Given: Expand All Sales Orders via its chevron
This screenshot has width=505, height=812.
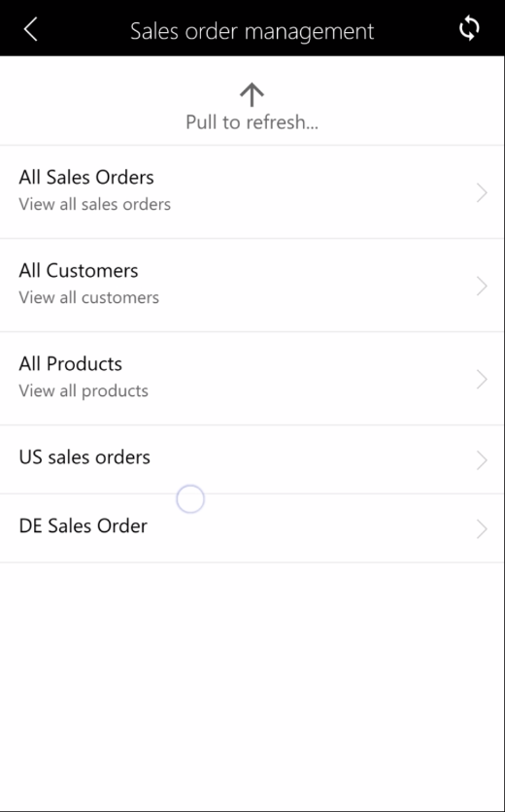Looking at the screenshot, I should tap(483, 192).
